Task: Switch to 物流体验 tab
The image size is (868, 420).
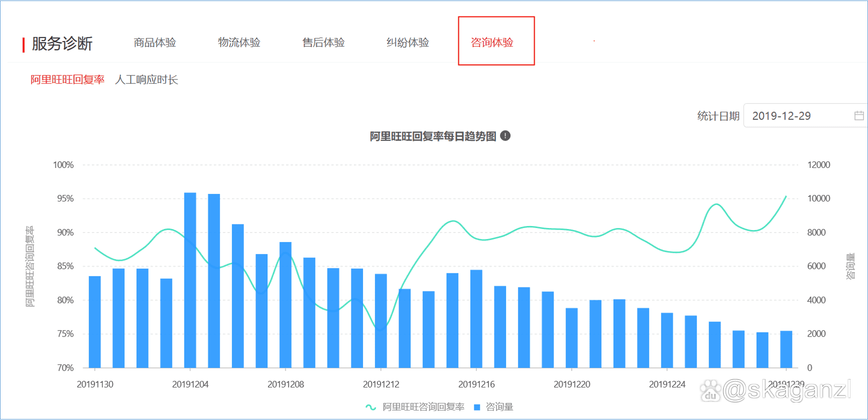Action: click(239, 42)
